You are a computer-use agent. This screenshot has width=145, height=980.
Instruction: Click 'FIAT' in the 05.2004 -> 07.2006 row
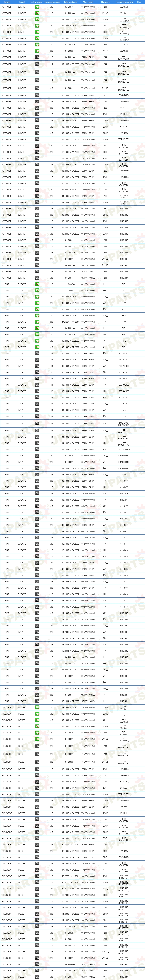coord(7,701)
